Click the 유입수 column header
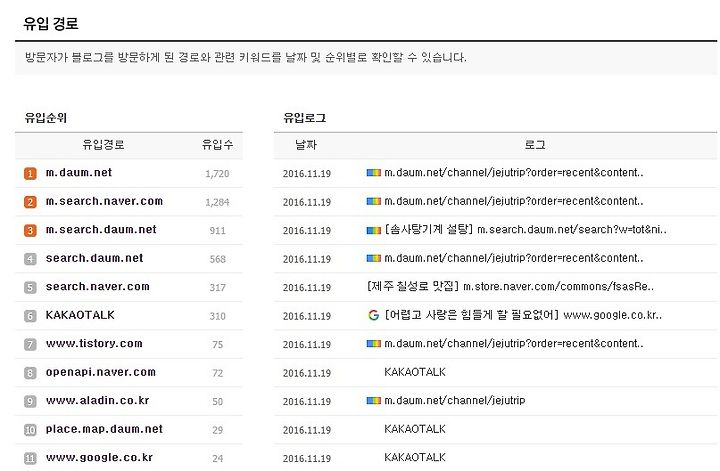 coord(217,145)
